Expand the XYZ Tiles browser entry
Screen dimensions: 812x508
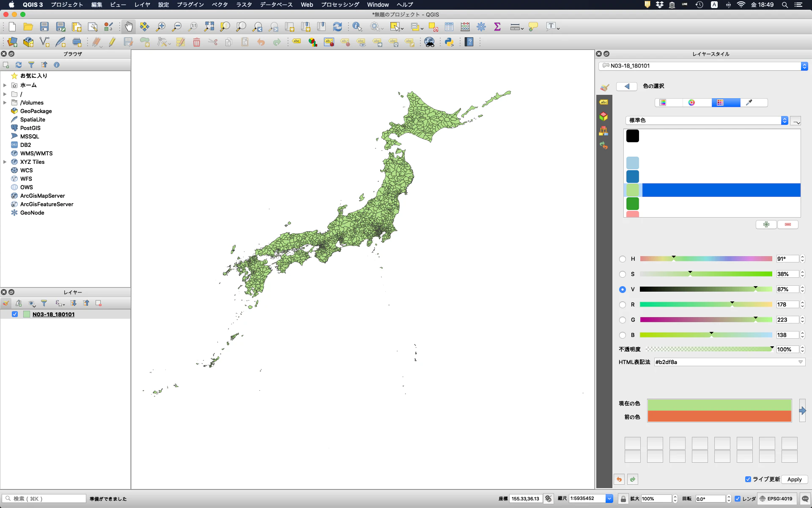tap(5, 162)
